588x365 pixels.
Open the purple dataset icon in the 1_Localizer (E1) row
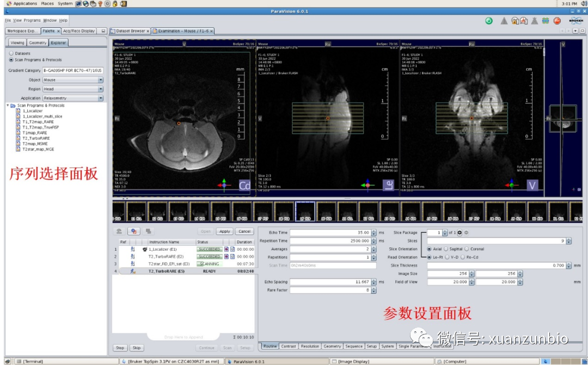226,249
